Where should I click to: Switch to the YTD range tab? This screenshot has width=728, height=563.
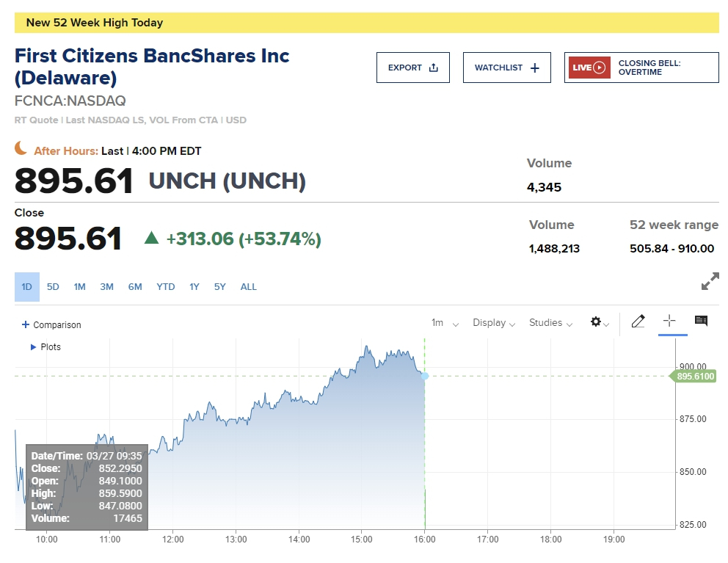pos(166,287)
